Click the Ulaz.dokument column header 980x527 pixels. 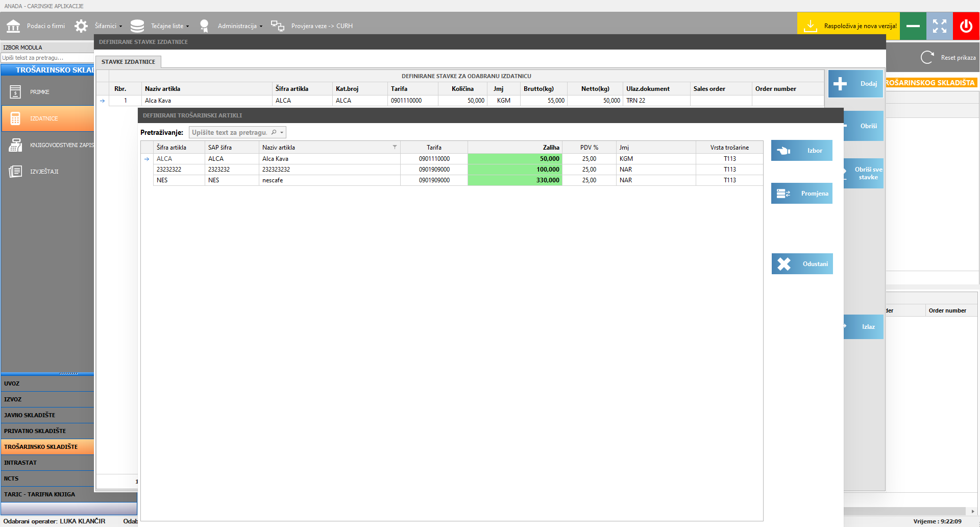point(656,89)
